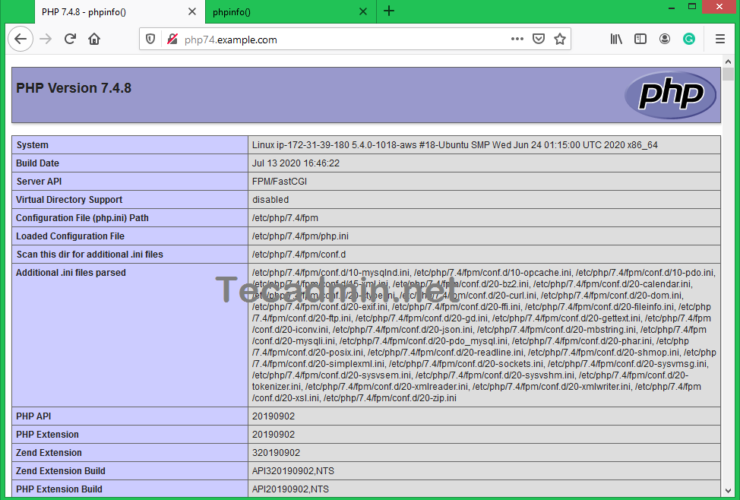Viewport: 740px width, 500px height.
Task: Open a new tab with plus button
Action: [389, 11]
